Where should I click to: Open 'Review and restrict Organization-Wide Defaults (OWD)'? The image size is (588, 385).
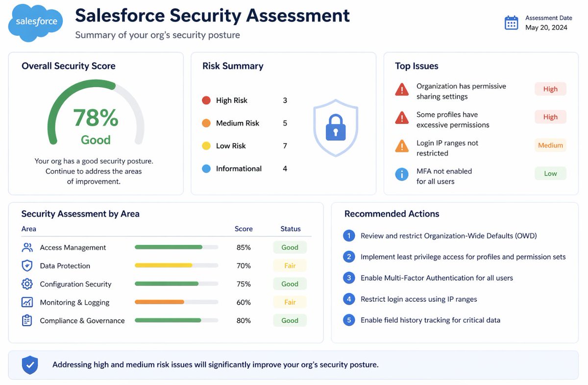[449, 236]
